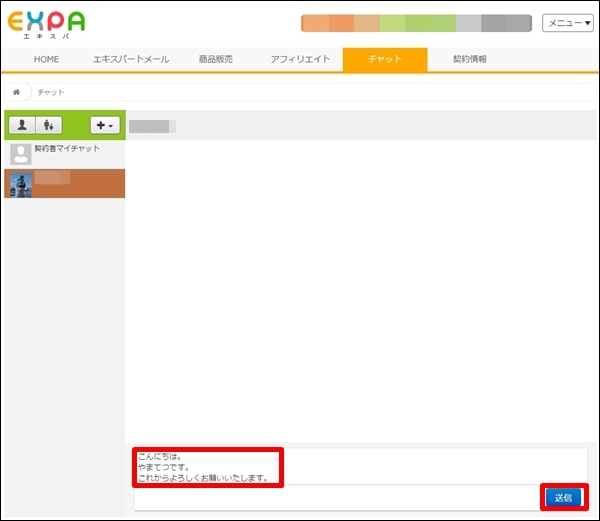
Task: Click the 契約者マイチャット gray avatar
Action: [21, 154]
